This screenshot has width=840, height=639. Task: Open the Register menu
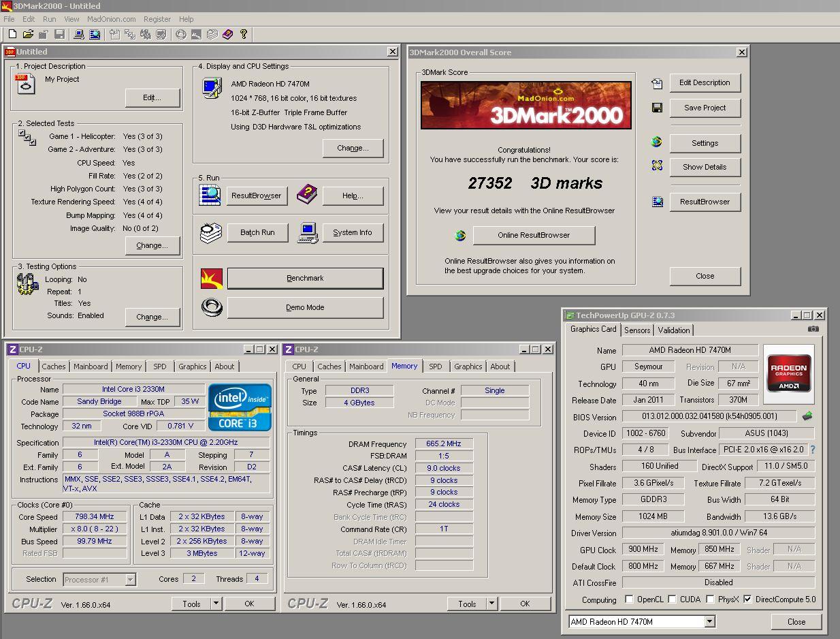pos(157,19)
